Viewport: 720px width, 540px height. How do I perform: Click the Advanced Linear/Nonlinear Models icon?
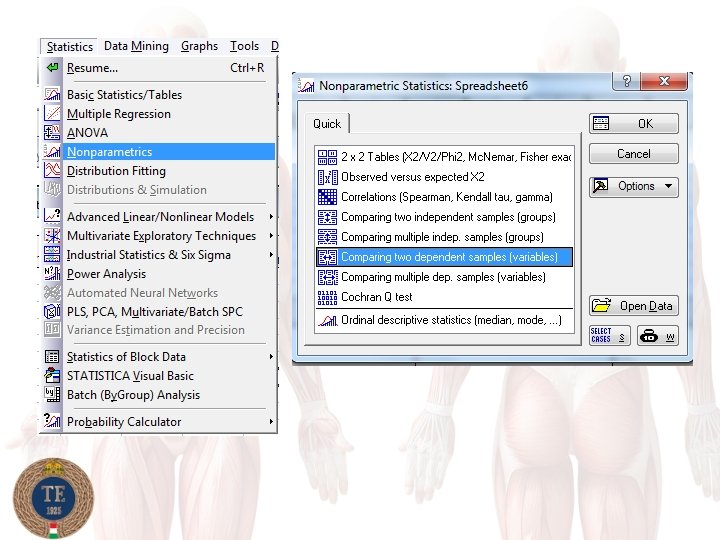point(52,216)
